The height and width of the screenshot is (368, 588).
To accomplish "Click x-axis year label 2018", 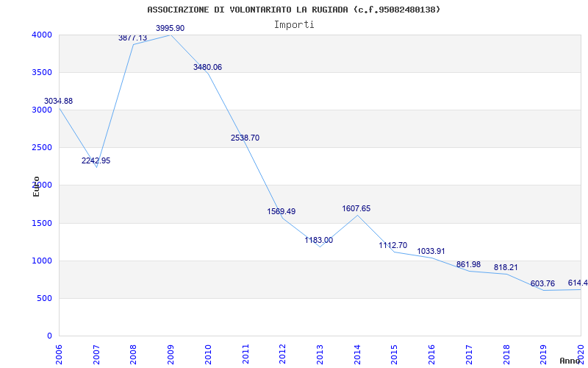I will (x=506, y=354).
